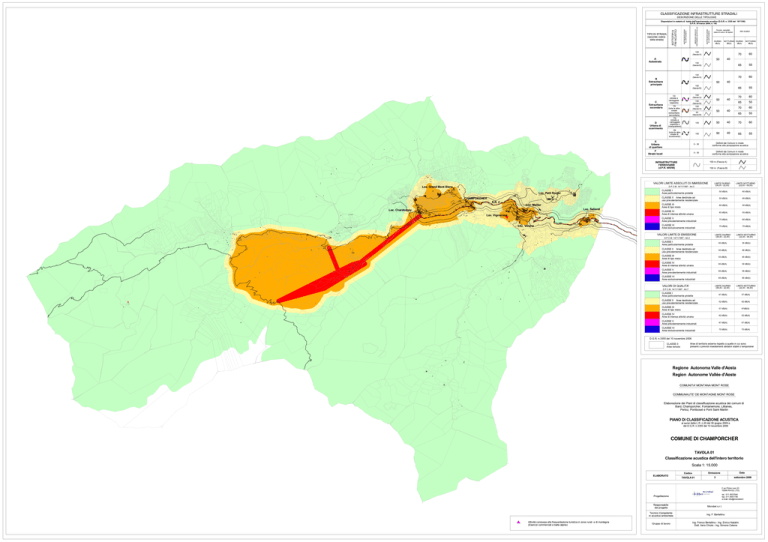Viewport: 768px width, 542px height.
Task: Click the magenta triangle symbol in the bottom map legend
Action: [518, 522]
